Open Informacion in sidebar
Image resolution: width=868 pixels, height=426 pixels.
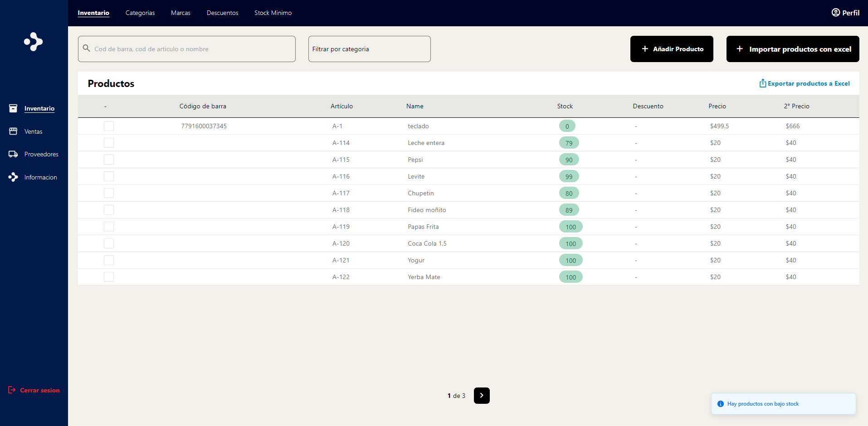41,177
